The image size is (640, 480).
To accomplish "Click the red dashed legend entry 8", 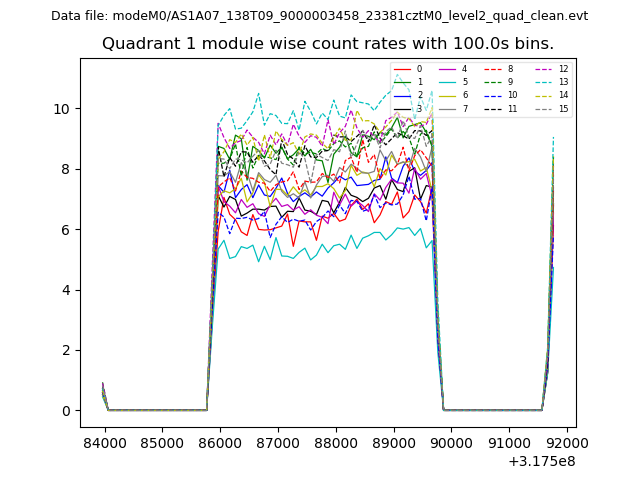I will coord(495,69).
